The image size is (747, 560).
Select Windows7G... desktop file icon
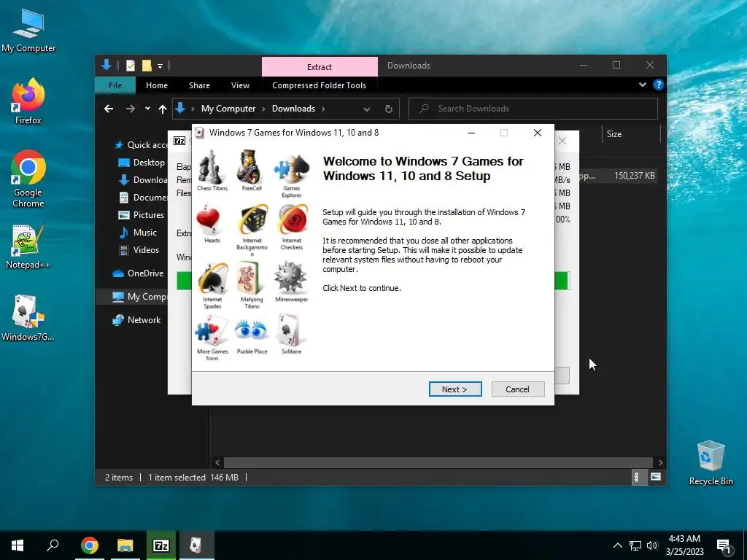tap(28, 318)
